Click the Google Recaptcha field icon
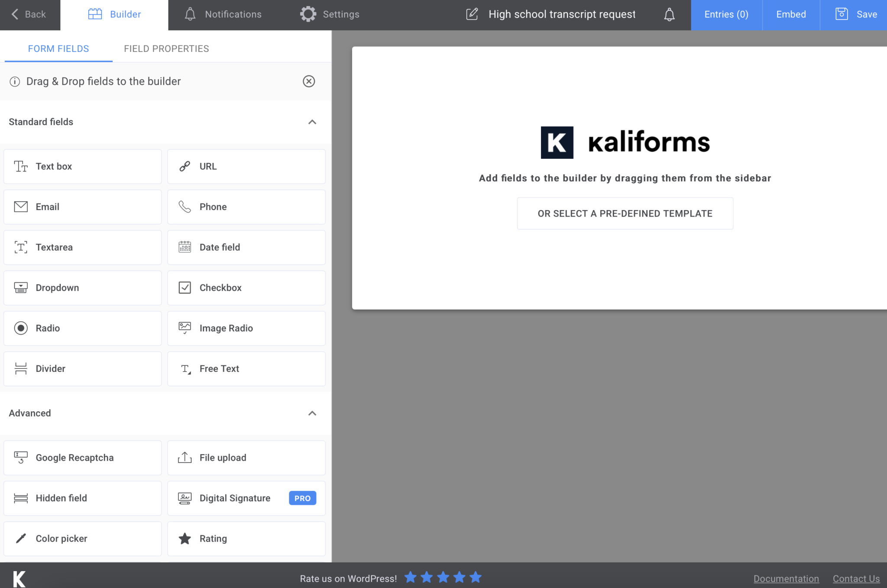Viewport: 887px width, 588px height. [x=20, y=458]
